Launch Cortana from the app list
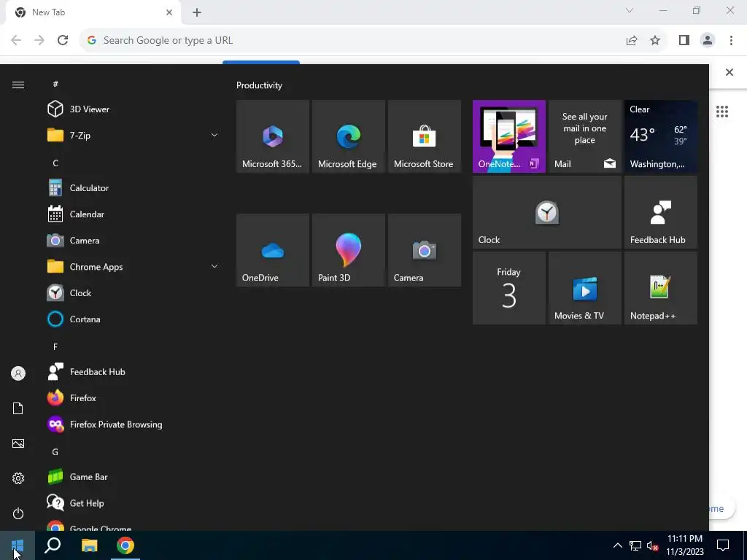 click(x=133, y=319)
